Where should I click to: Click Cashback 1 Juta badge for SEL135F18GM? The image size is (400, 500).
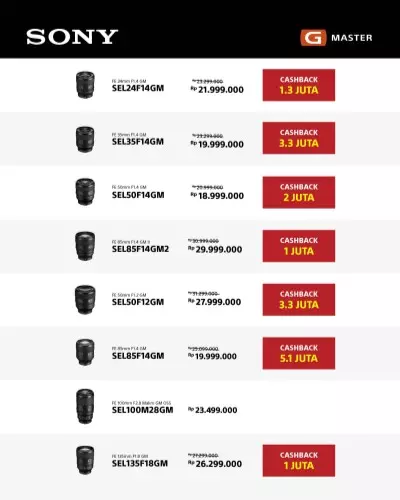[299, 461]
